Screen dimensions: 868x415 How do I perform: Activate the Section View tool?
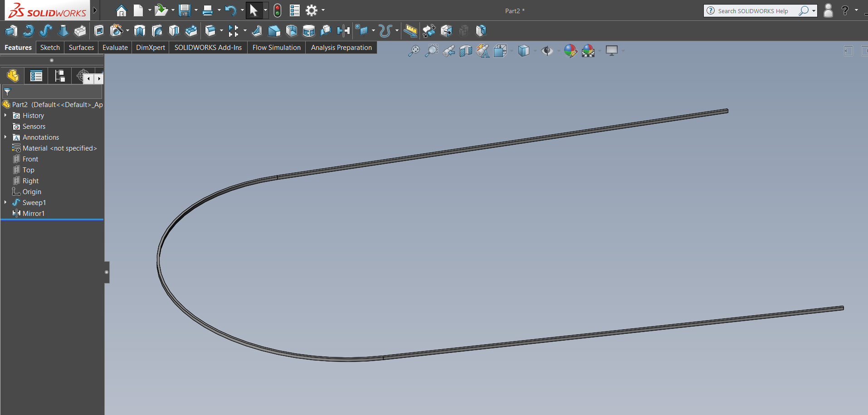(466, 51)
